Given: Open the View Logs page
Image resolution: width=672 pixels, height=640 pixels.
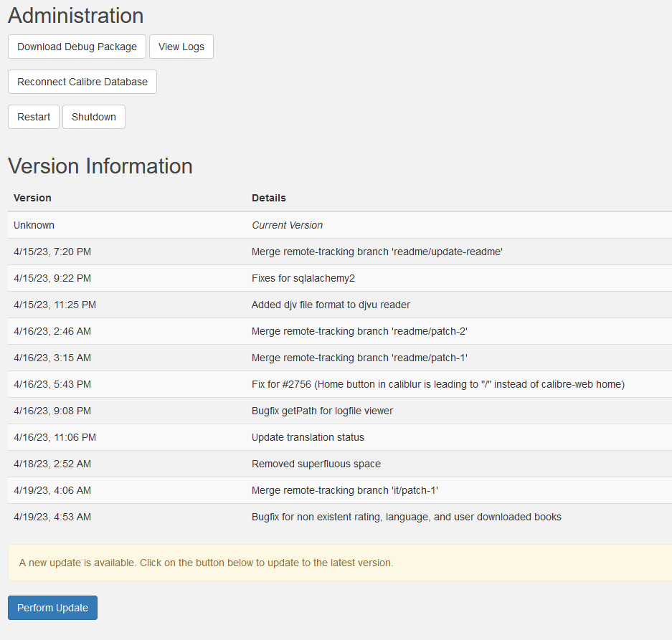Looking at the screenshot, I should tap(181, 47).
